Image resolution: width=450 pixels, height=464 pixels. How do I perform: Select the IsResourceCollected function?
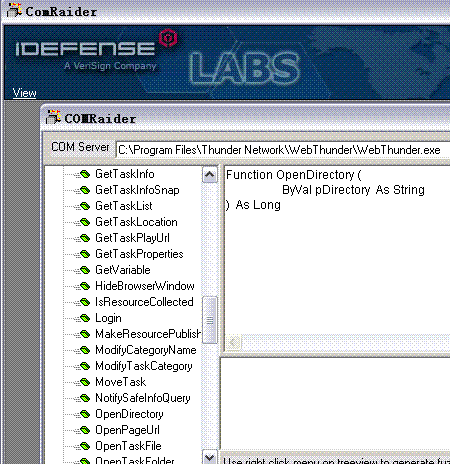(144, 302)
